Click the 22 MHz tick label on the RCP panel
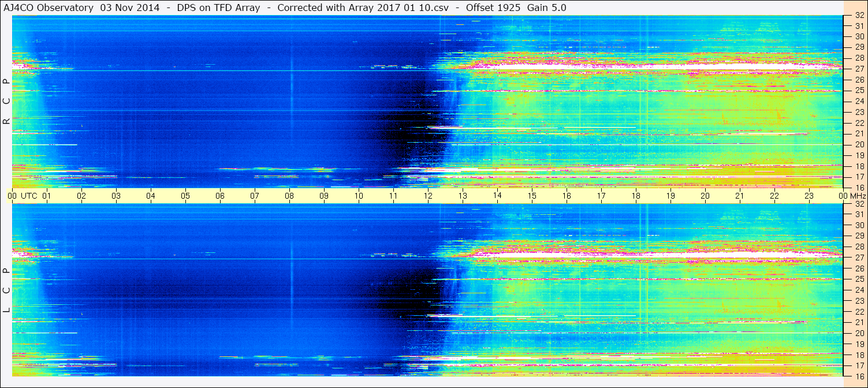The height and width of the screenshot is (388, 868). pos(859,123)
